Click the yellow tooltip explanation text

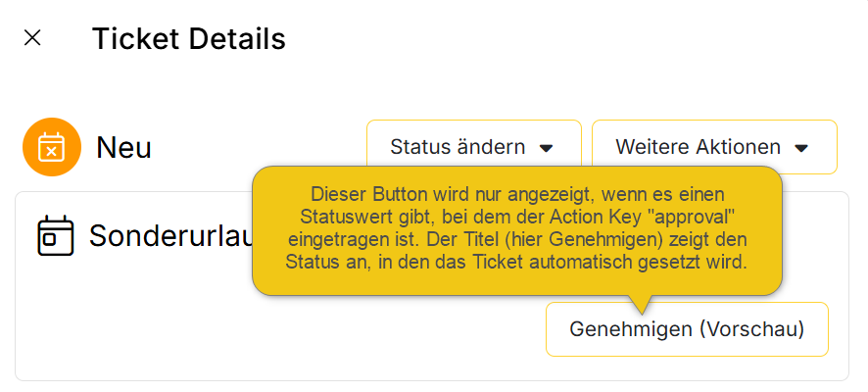(516, 228)
